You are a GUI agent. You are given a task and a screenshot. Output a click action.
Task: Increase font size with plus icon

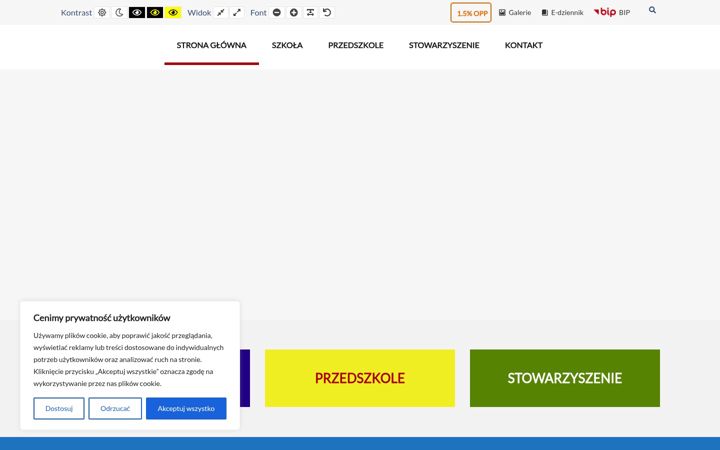point(294,12)
